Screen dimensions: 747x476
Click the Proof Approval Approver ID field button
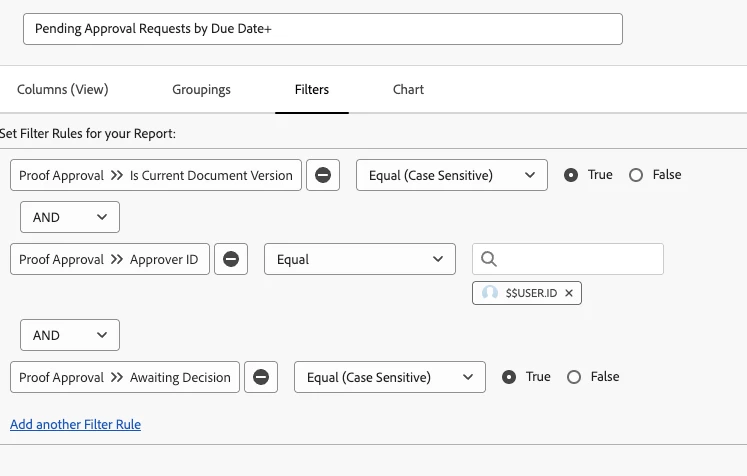coord(109,259)
